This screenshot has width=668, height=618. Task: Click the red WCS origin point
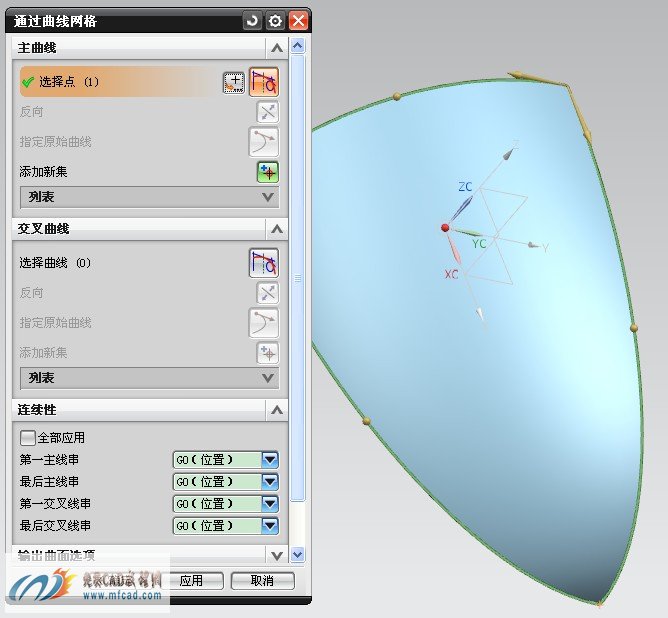click(445, 228)
